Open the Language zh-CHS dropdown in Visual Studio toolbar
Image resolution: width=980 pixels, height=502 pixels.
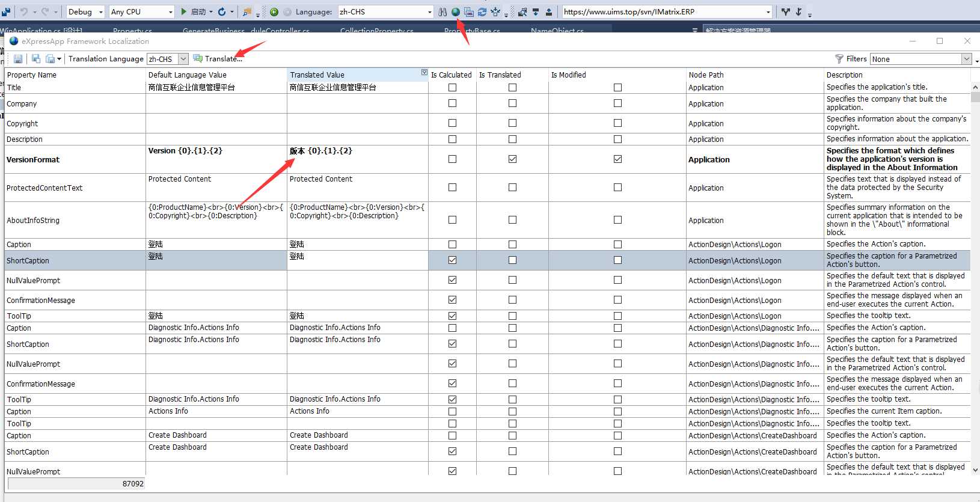429,11
